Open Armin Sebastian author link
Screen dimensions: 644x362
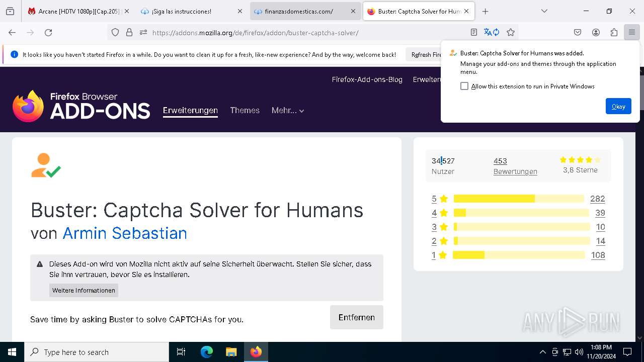125,233
